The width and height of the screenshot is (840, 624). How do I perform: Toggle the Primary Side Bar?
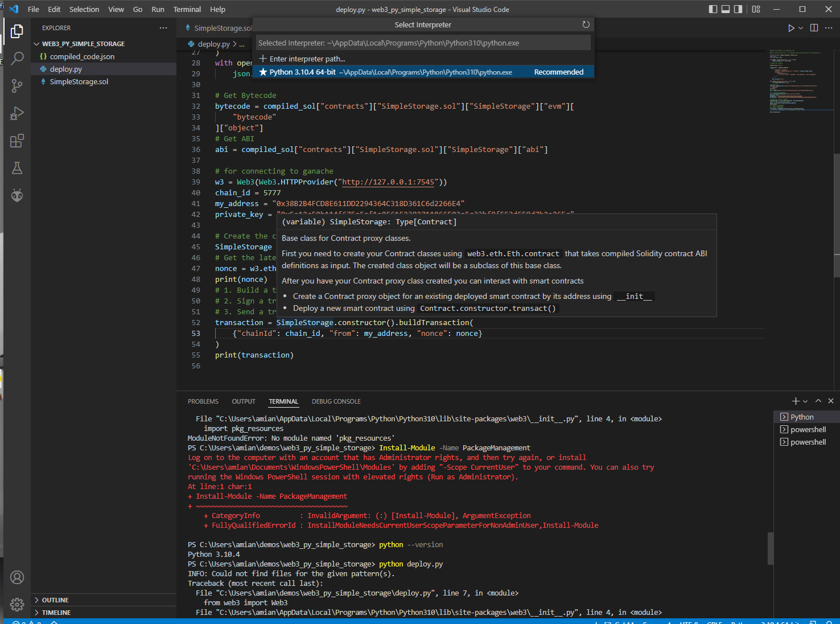713,9
